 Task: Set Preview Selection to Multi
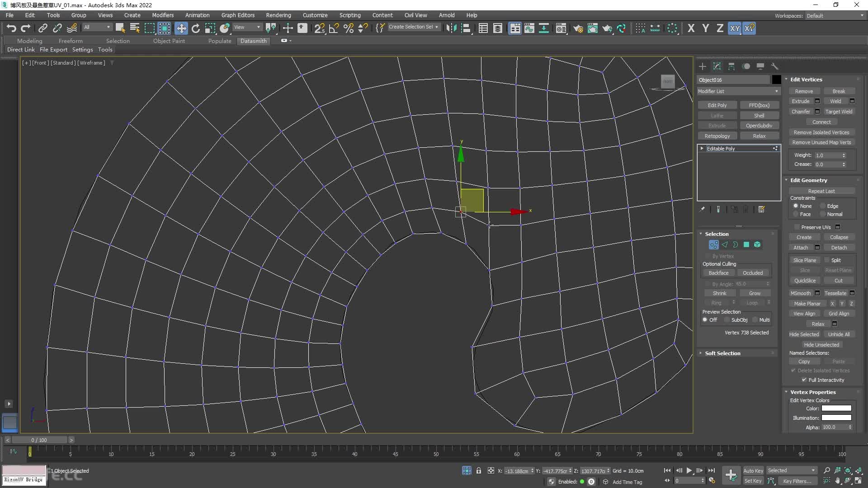755,320
